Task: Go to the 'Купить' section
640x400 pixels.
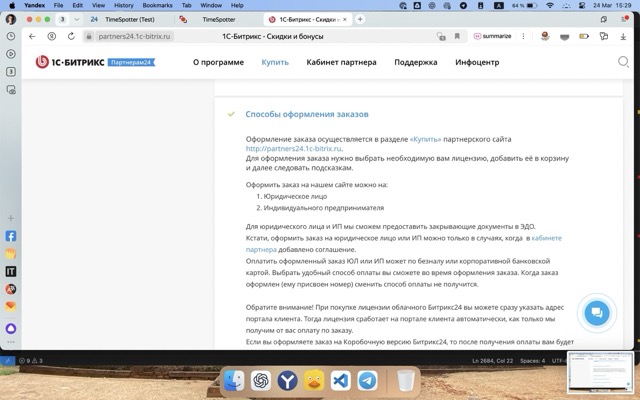Action: click(x=275, y=62)
